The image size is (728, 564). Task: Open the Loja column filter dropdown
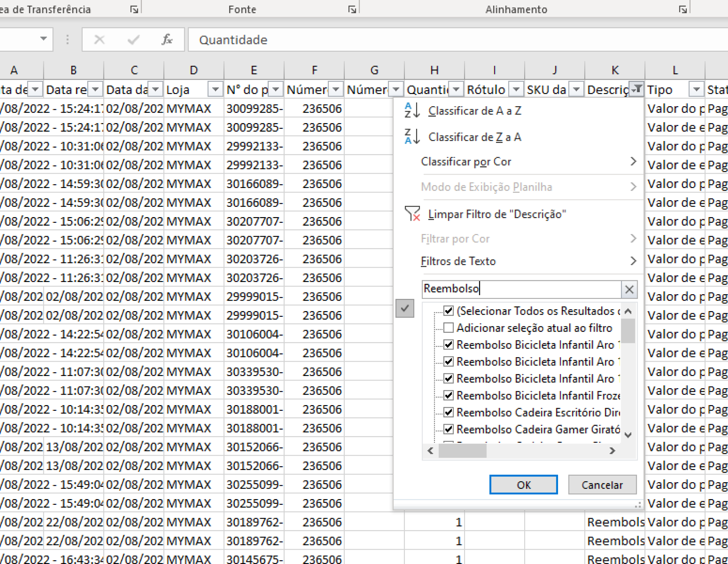click(x=215, y=90)
